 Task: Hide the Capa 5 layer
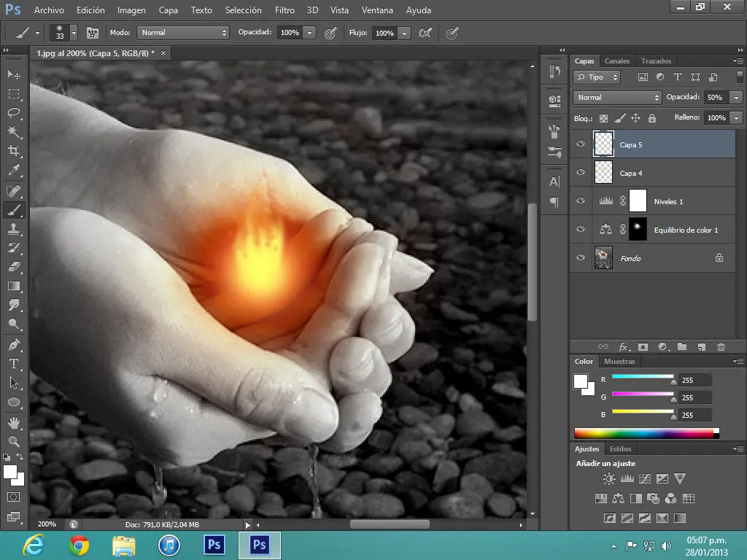[x=580, y=144]
